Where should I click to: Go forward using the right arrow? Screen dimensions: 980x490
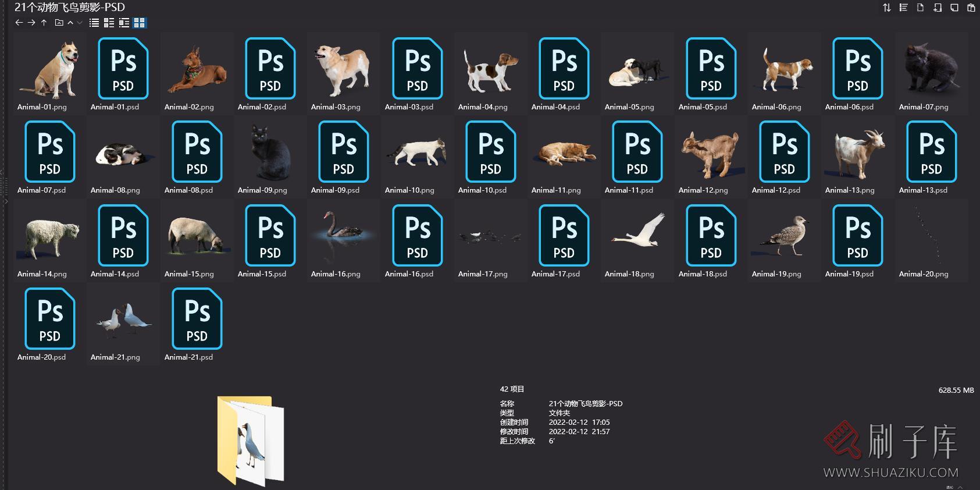31,23
